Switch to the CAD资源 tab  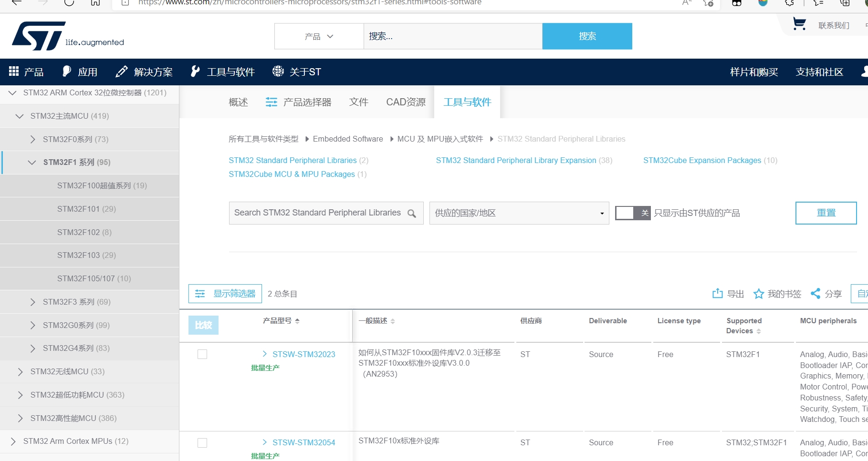(406, 102)
